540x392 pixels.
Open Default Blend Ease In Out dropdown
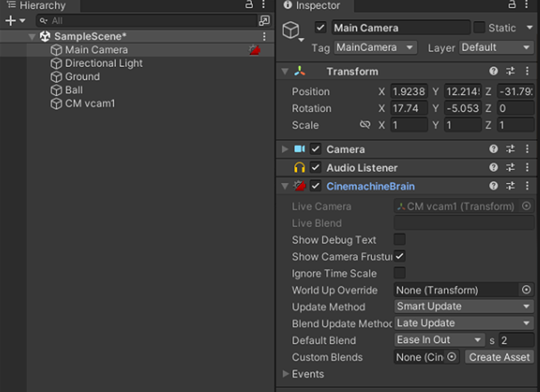tap(439, 340)
